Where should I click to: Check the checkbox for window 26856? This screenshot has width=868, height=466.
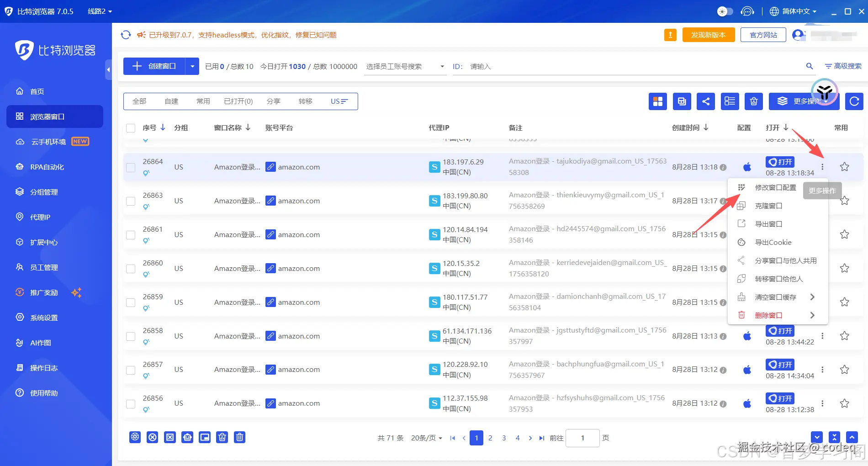(x=131, y=403)
